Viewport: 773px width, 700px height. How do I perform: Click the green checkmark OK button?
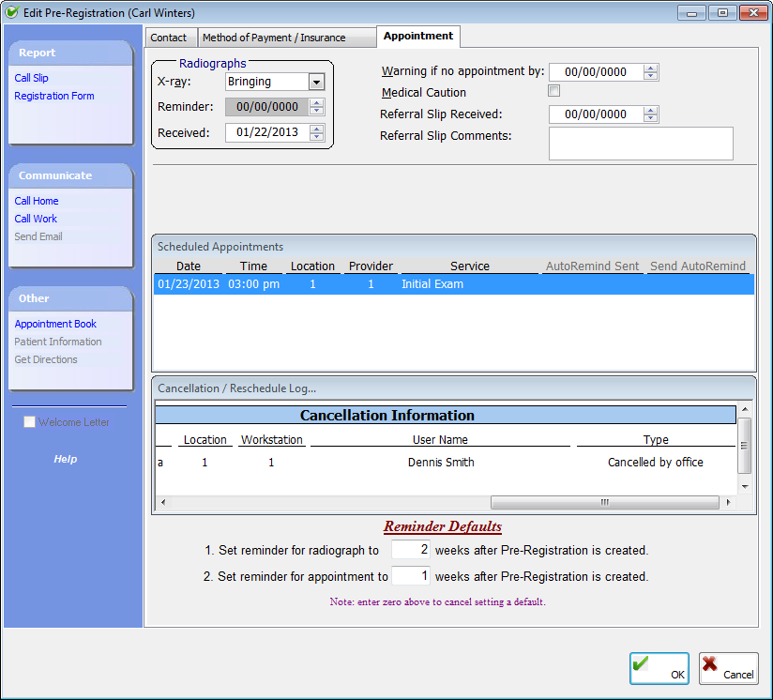pos(659,668)
